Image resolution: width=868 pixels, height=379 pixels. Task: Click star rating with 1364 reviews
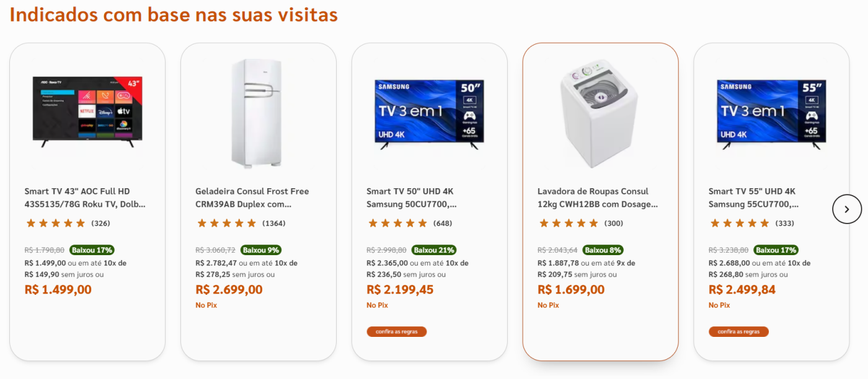(x=226, y=224)
